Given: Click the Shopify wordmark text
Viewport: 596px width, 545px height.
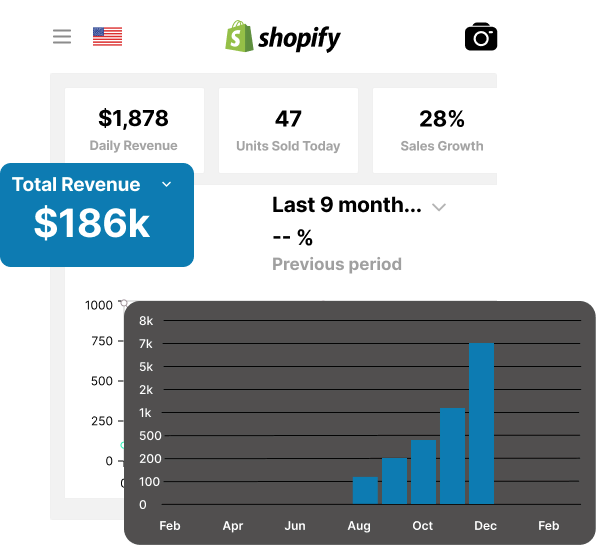Looking at the screenshot, I should click(299, 39).
